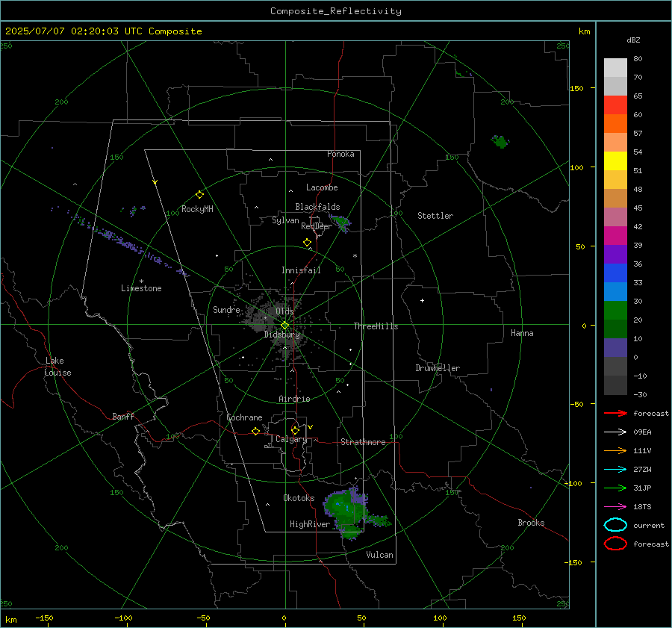Click the purple echo streak above Limestone
This screenshot has width=672, height=628.
[x=128, y=245]
